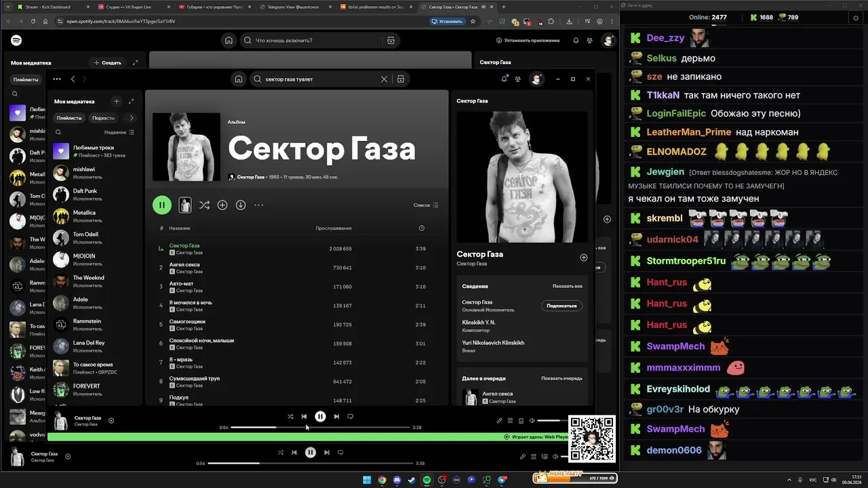Open Любимые треки playlist in front library
This screenshot has height=488, width=868.
pyautogui.click(x=95, y=151)
